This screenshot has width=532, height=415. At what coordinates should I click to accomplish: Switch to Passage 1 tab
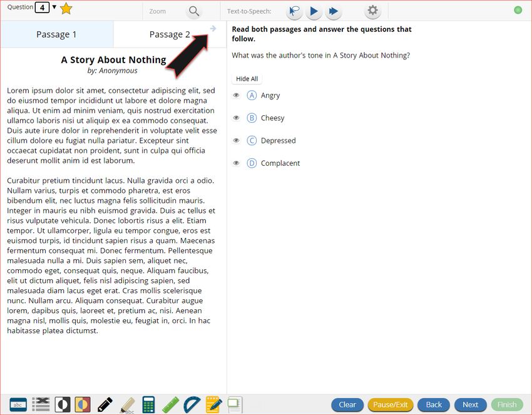pos(57,34)
